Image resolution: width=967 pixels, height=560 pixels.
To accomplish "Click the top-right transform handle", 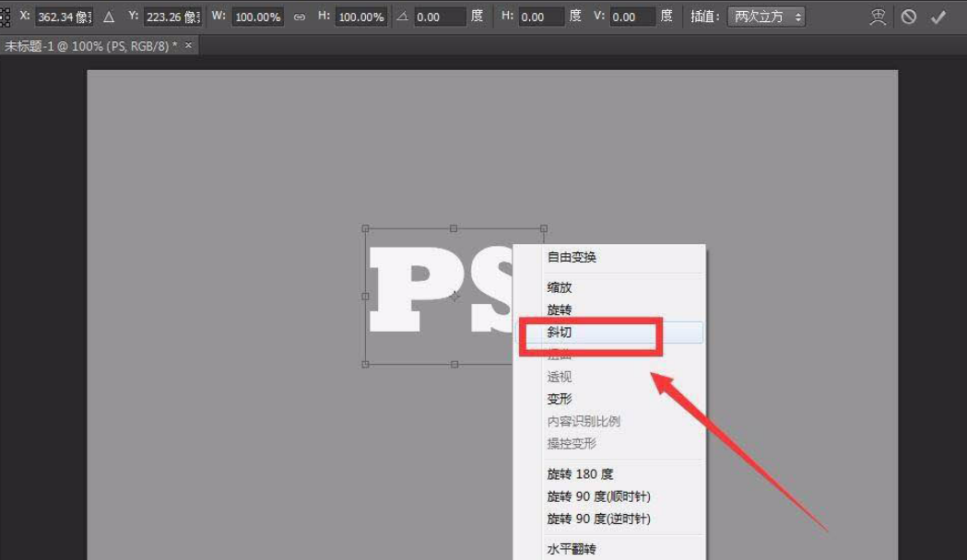I will (x=543, y=228).
